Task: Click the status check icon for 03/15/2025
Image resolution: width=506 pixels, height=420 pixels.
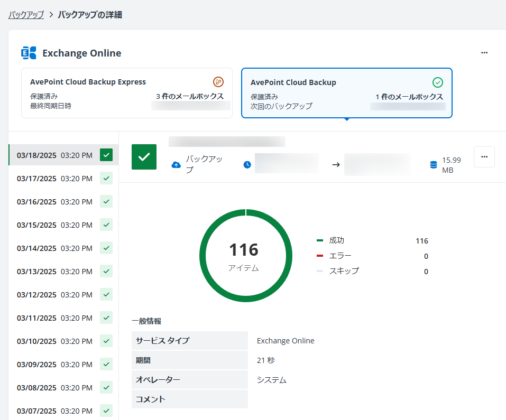Action: [106, 225]
